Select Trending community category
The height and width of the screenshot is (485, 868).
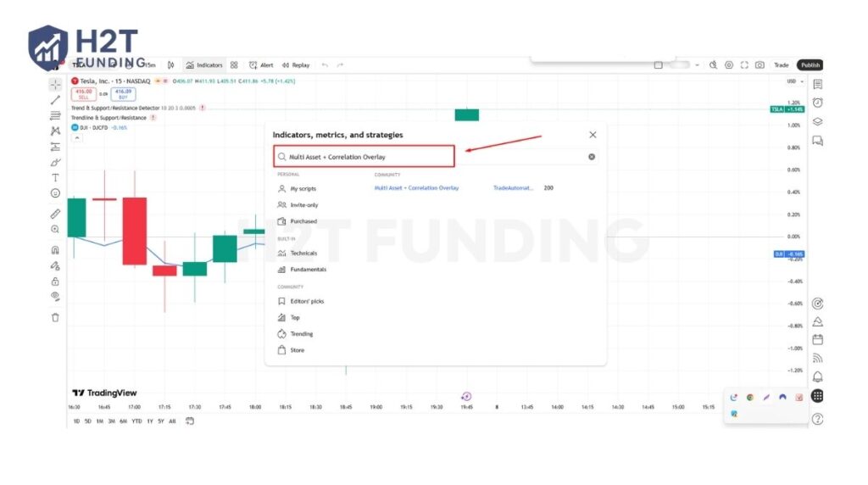point(296,334)
